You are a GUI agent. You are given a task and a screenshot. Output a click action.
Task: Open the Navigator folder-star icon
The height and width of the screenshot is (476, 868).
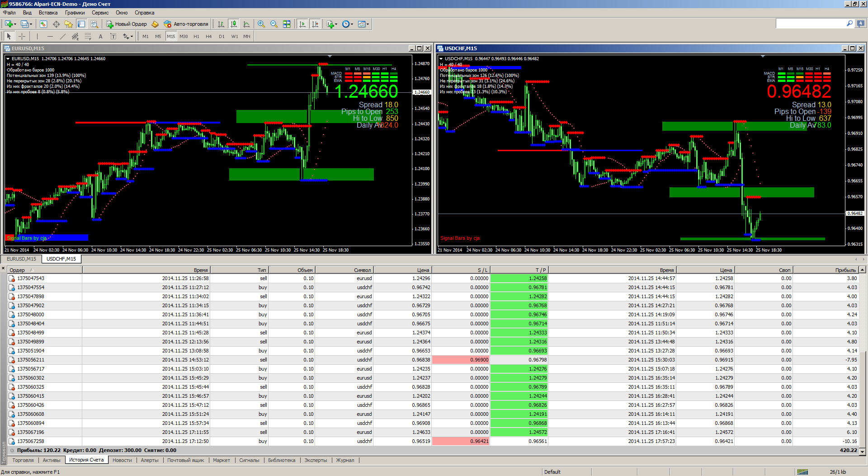point(69,24)
